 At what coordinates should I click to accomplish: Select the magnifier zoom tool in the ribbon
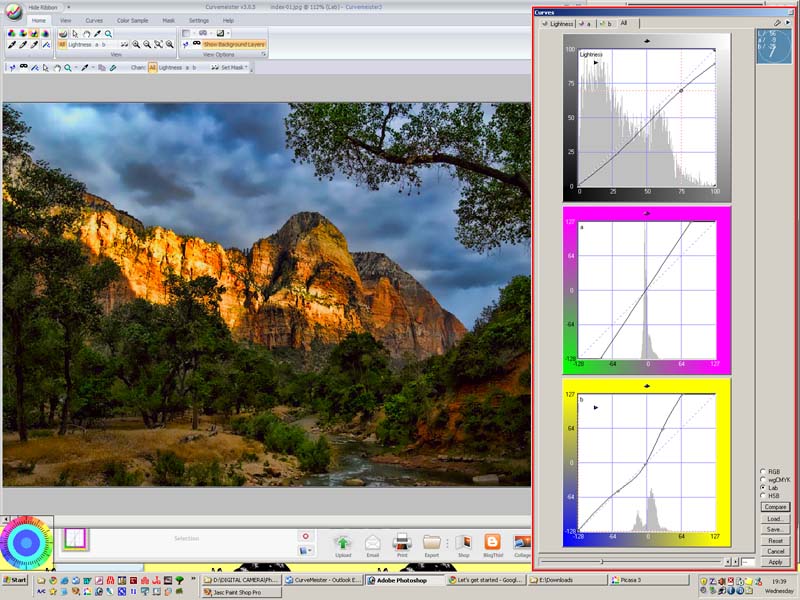click(108, 33)
